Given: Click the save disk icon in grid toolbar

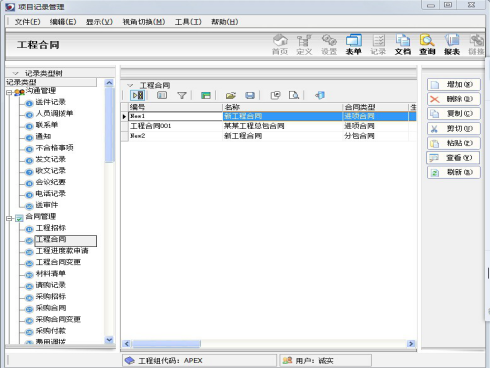Looking at the screenshot, I should point(250,96).
